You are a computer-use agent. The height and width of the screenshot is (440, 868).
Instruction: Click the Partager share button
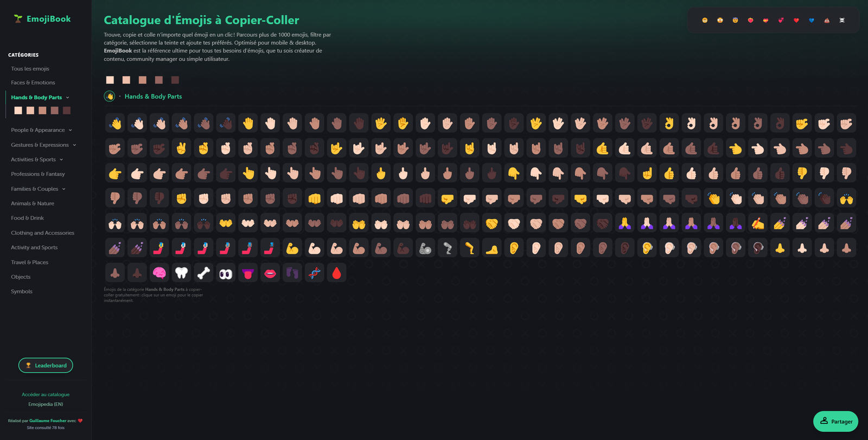coord(835,422)
